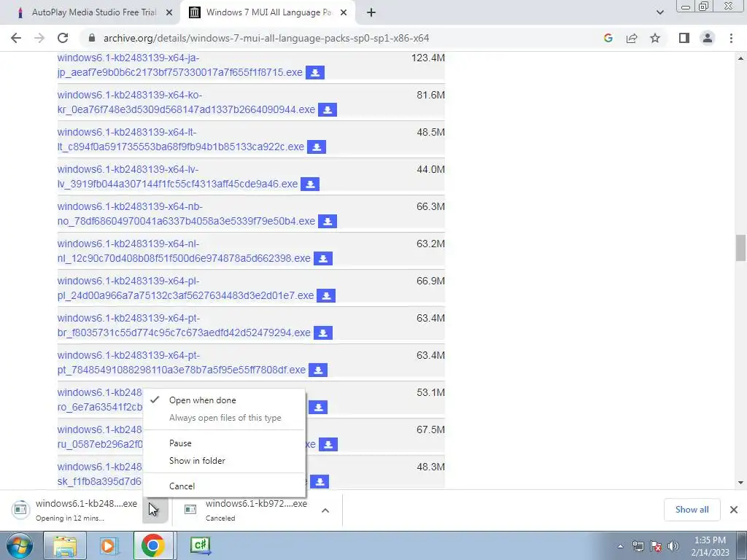Bookmark this page with the star icon
This screenshot has width=747, height=560.
(656, 38)
